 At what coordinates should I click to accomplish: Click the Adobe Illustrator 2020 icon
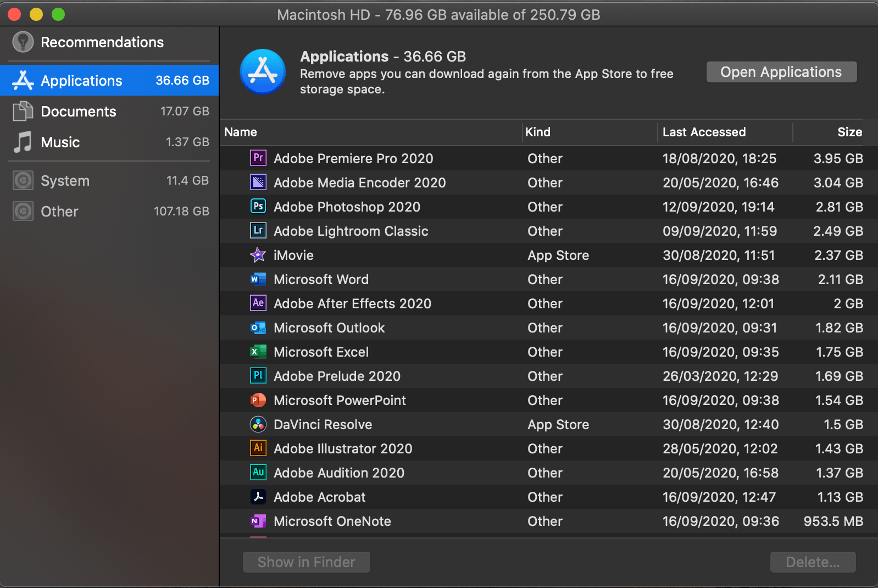(x=258, y=448)
